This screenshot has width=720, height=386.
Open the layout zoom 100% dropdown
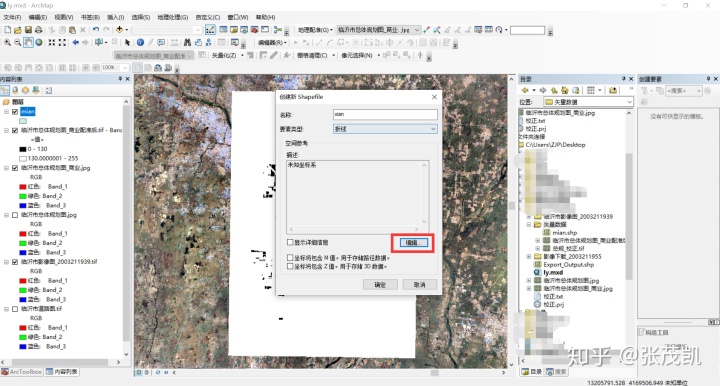pos(115,67)
